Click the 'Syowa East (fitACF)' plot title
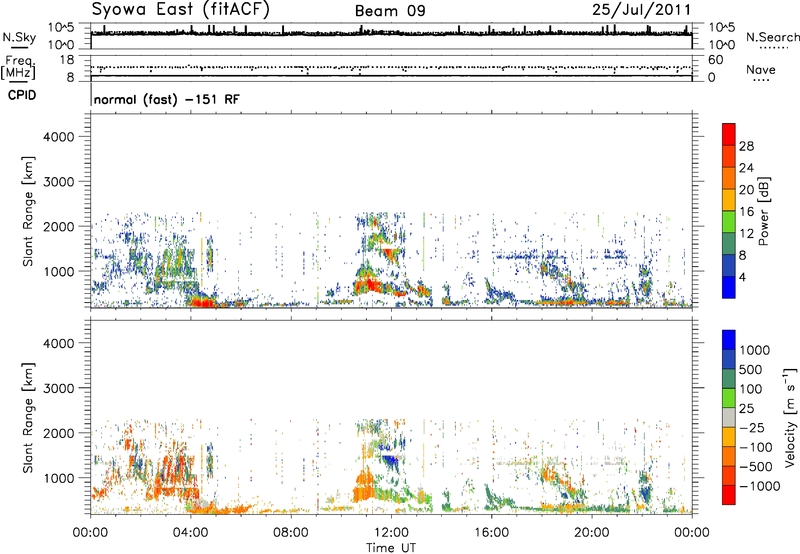This screenshot has height=554, width=800. click(181, 10)
